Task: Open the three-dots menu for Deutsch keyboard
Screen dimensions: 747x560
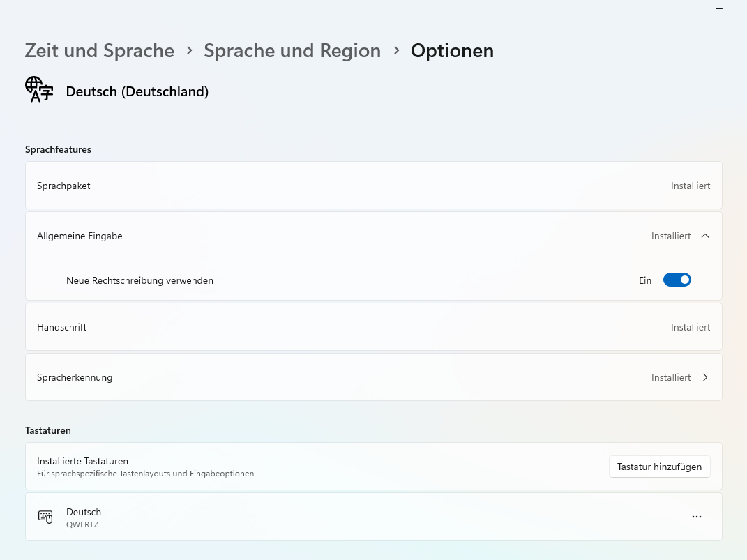Action: 697,517
